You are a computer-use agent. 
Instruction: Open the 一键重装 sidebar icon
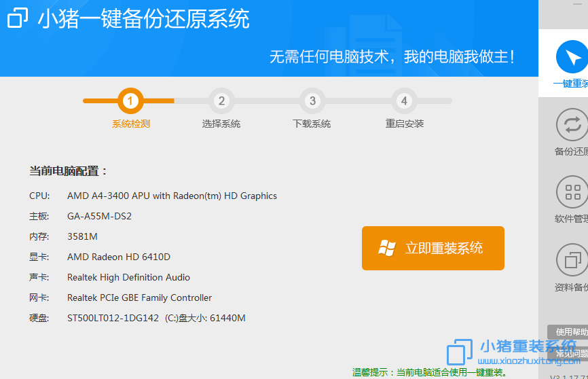tap(572, 56)
